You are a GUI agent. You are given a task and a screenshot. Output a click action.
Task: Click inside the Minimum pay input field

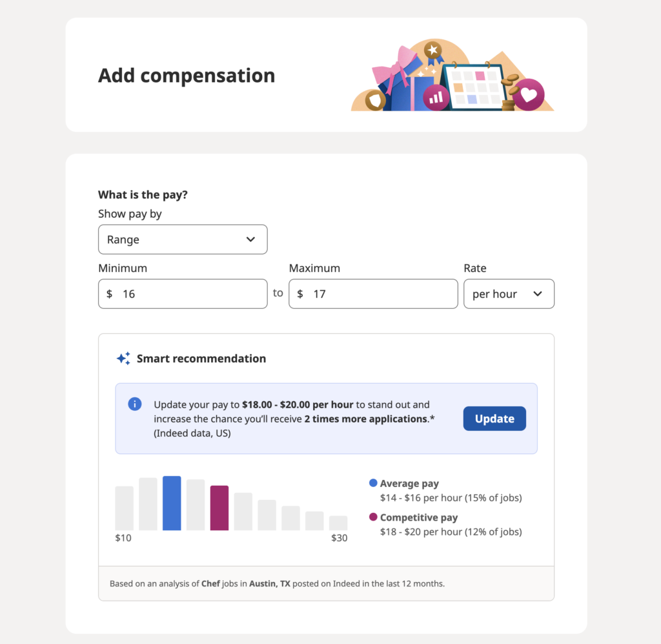pyautogui.click(x=183, y=294)
